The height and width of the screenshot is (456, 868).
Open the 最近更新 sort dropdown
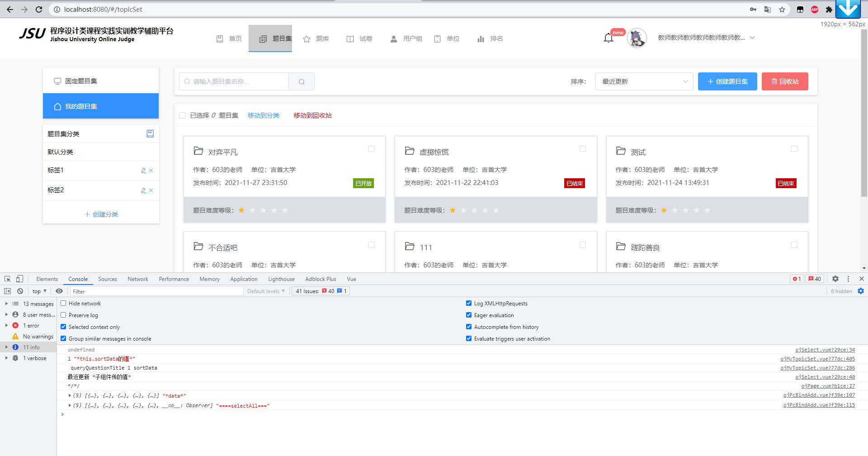click(x=644, y=81)
